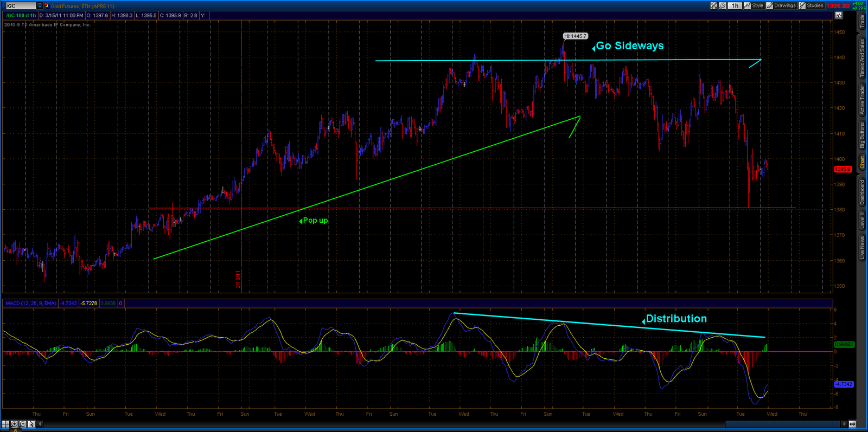Click the high value H: 1398.3

click(x=122, y=16)
